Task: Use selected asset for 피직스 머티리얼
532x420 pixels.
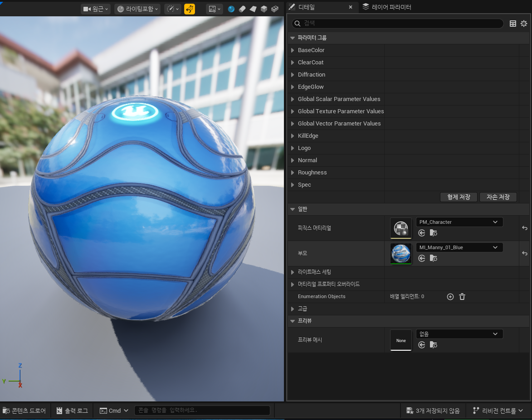Action: (422, 233)
